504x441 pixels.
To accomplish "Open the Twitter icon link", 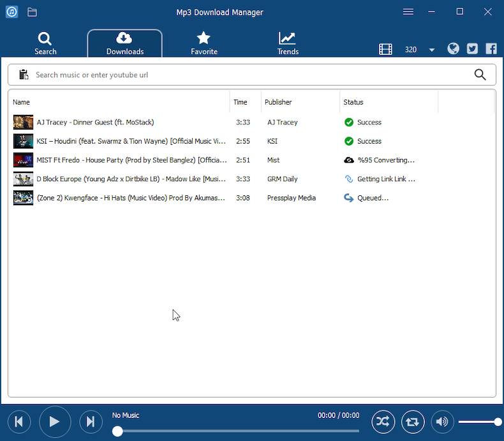I will tap(472, 49).
